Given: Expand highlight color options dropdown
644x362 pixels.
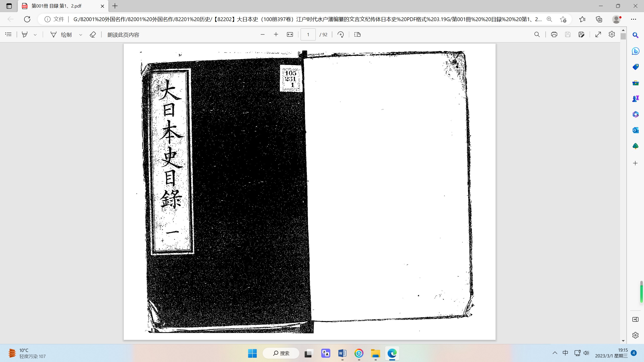Looking at the screenshot, I should coord(35,35).
